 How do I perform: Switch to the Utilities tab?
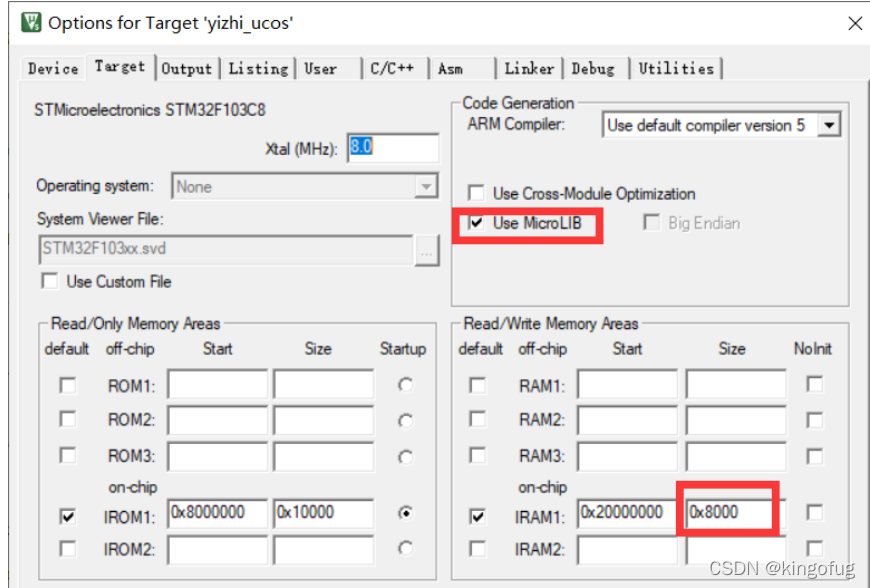(676, 69)
